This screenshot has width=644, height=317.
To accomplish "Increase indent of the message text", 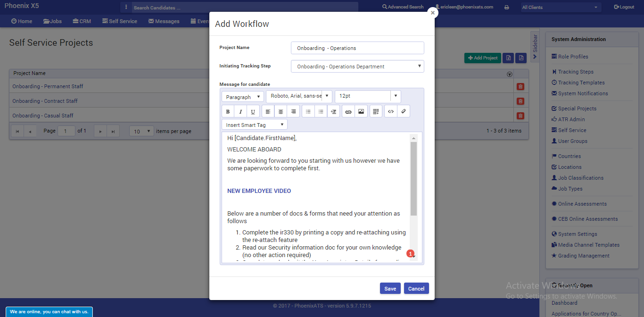I will 334,112.
